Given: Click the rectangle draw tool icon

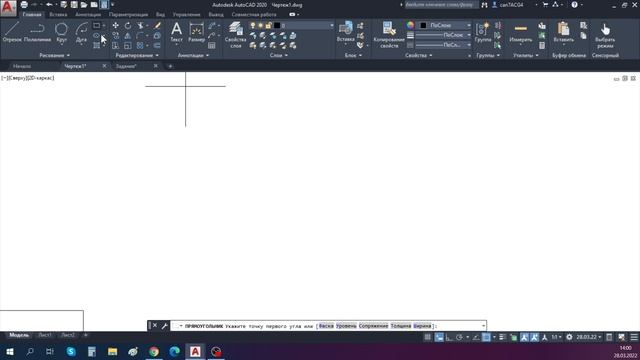Looking at the screenshot, I should (97, 25).
